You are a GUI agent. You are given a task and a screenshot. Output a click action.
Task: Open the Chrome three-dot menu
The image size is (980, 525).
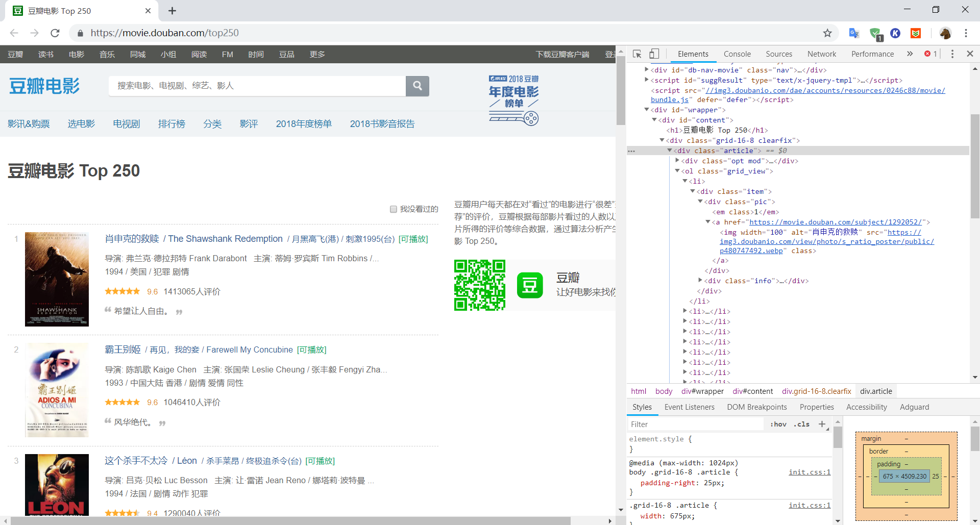coord(966,33)
